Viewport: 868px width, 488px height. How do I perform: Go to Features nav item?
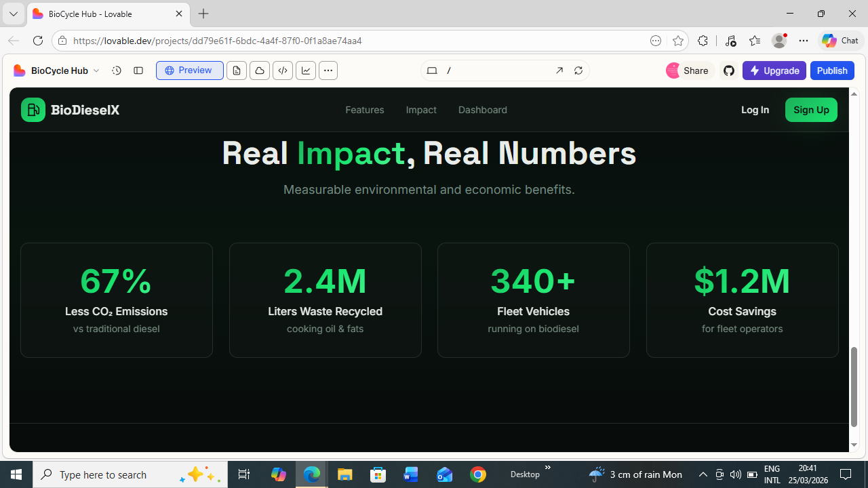click(x=365, y=110)
